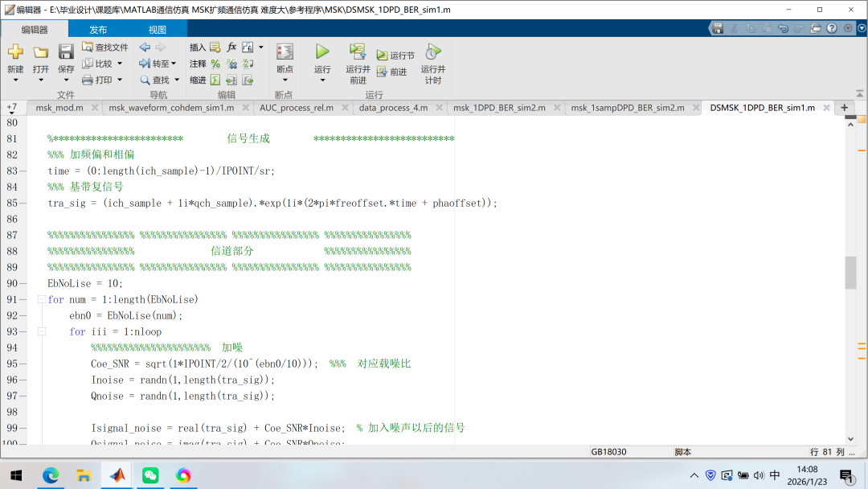The height and width of the screenshot is (489, 868).
Task: Click Advance (前进) button
Action: pos(392,72)
